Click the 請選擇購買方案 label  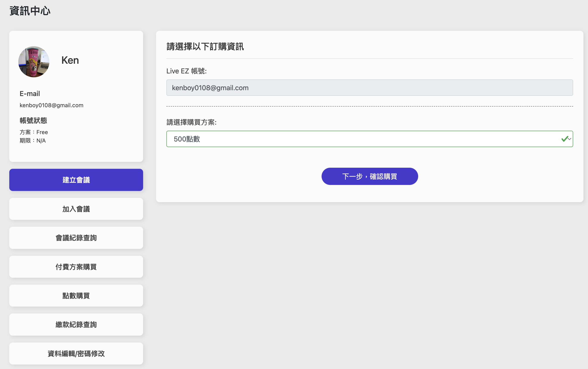[191, 122]
